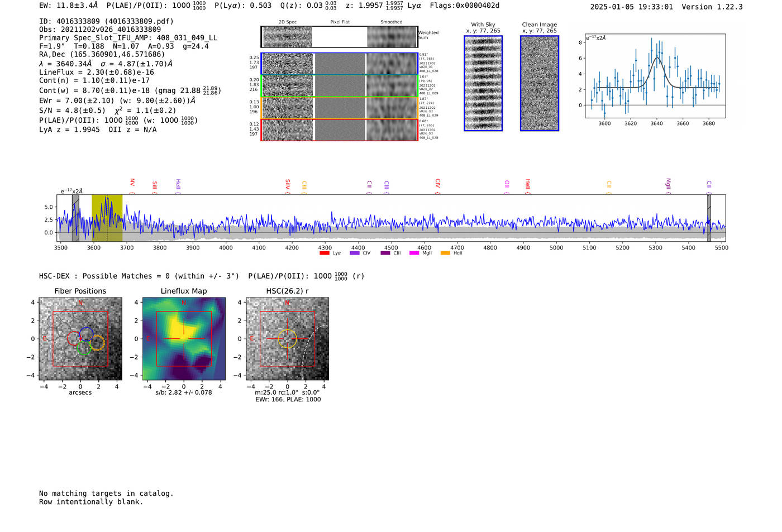Click the 'Weighted Sum' label
Screen dimensions: 782x532
click(x=428, y=35)
